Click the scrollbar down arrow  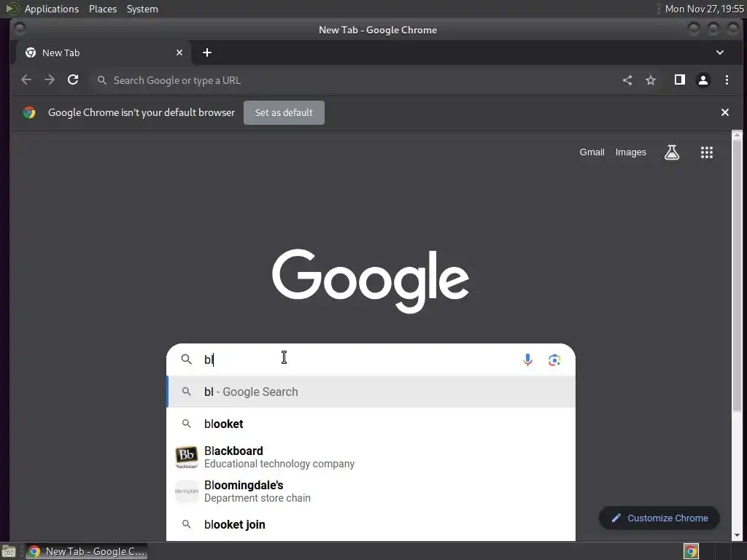coord(737,535)
